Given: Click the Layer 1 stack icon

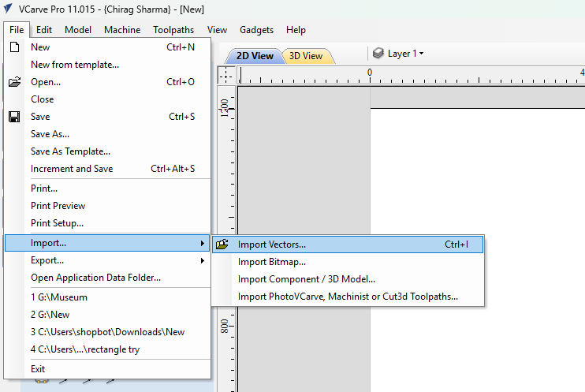Looking at the screenshot, I should [378, 54].
